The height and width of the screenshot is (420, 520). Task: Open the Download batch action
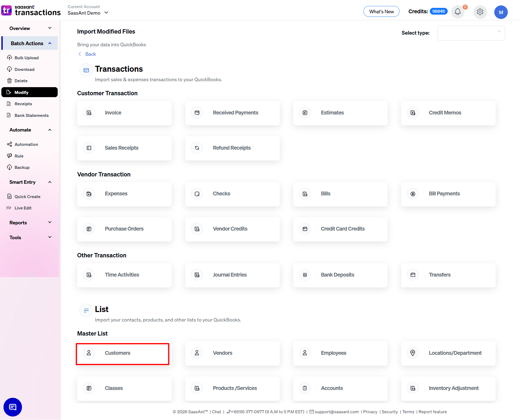24,69
